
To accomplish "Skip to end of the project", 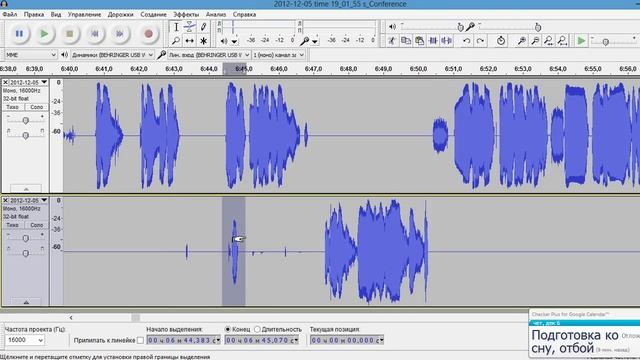I will click(120, 34).
